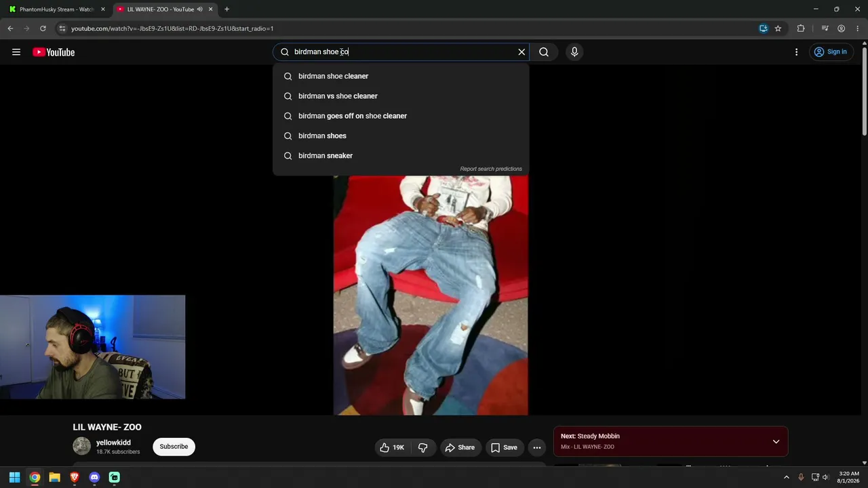Open the Chrome profile icon

[841, 28]
